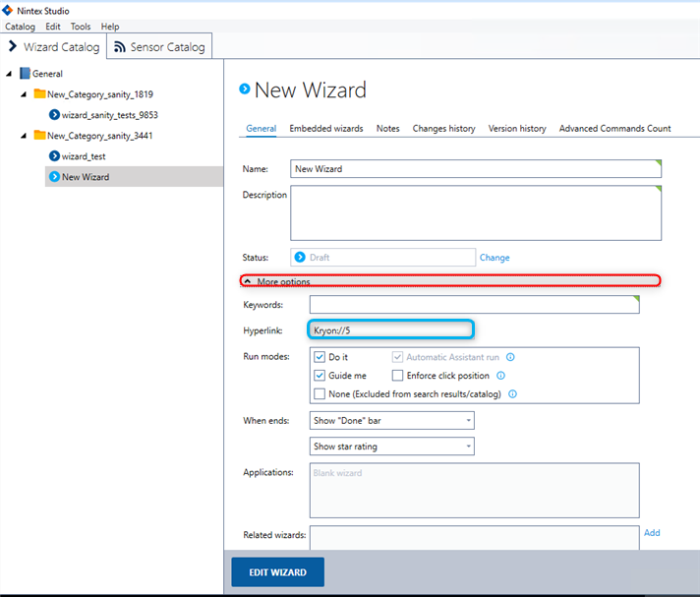Click the New_Category_sanity_3441 folder icon
The image size is (700, 597).
[x=39, y=136]
